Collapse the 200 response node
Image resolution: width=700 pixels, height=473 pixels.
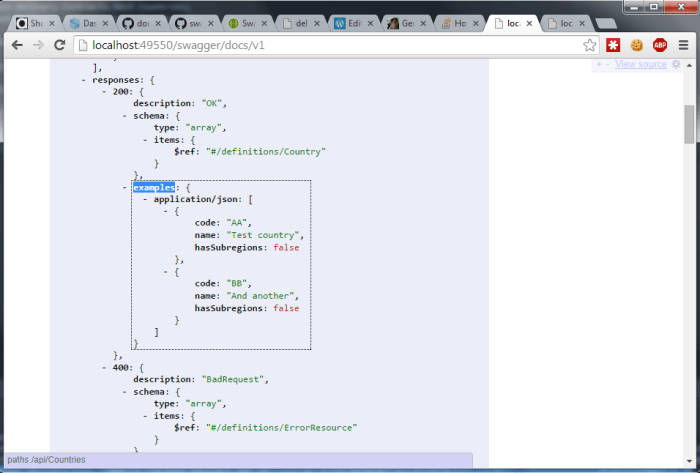[105, 91]
